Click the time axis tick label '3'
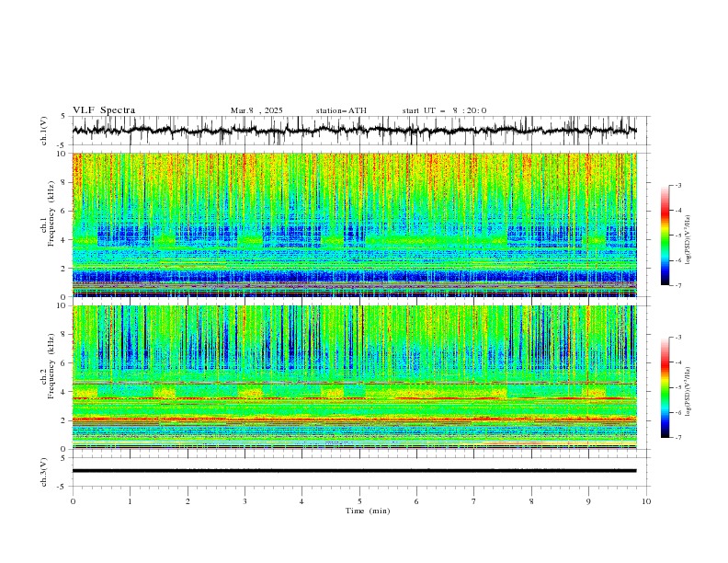 click(245, 501)
